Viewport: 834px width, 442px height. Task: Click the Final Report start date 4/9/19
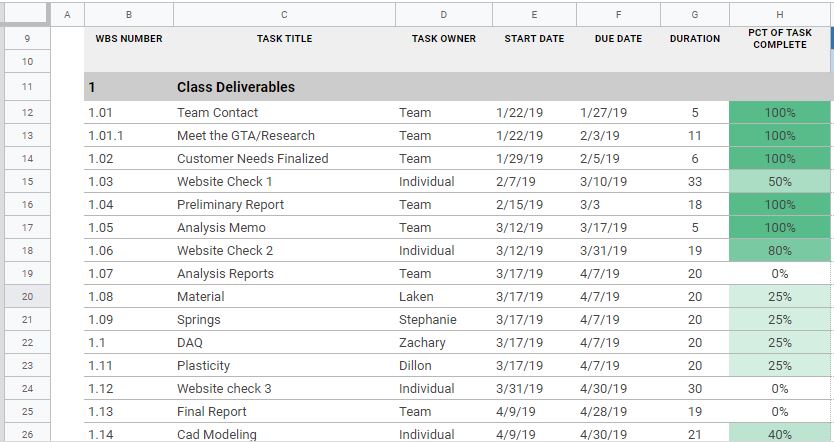point(534,412)
